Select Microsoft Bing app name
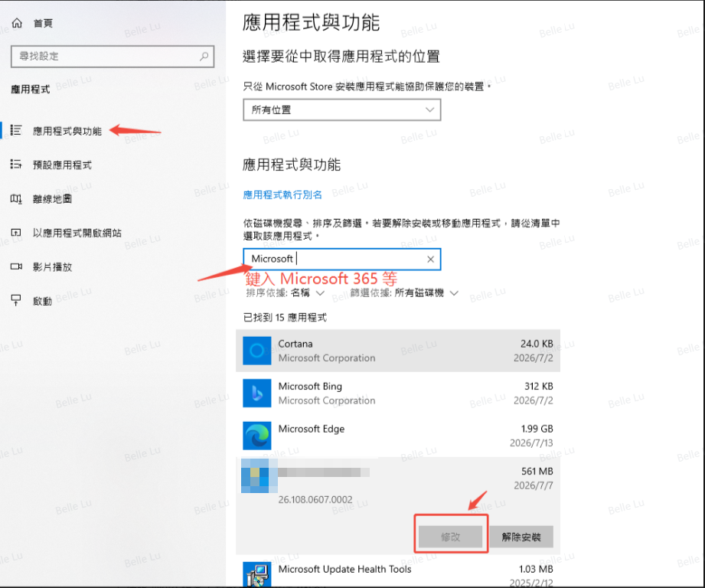The image size is (705, 588). [310, 387]
